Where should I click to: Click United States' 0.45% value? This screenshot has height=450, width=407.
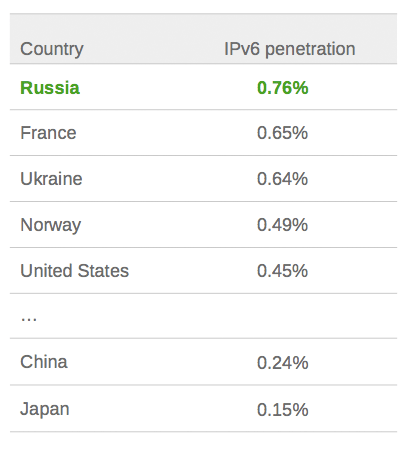point(283,271)
